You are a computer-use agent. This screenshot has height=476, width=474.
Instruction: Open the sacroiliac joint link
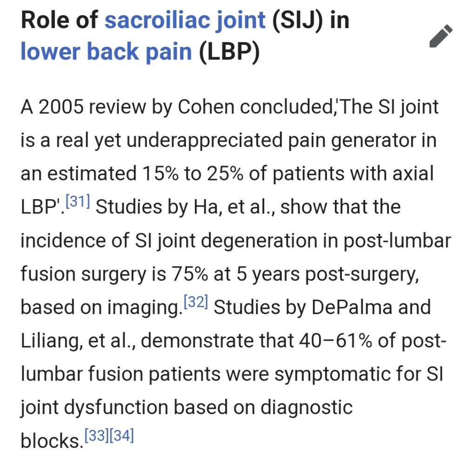(185, 20)
